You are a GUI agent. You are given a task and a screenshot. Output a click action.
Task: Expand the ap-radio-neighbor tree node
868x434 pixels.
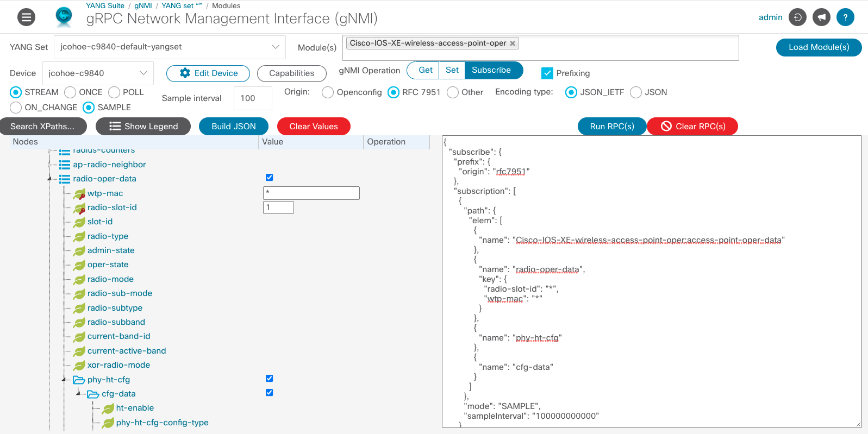pyautogui.click(x=49, y=165)
